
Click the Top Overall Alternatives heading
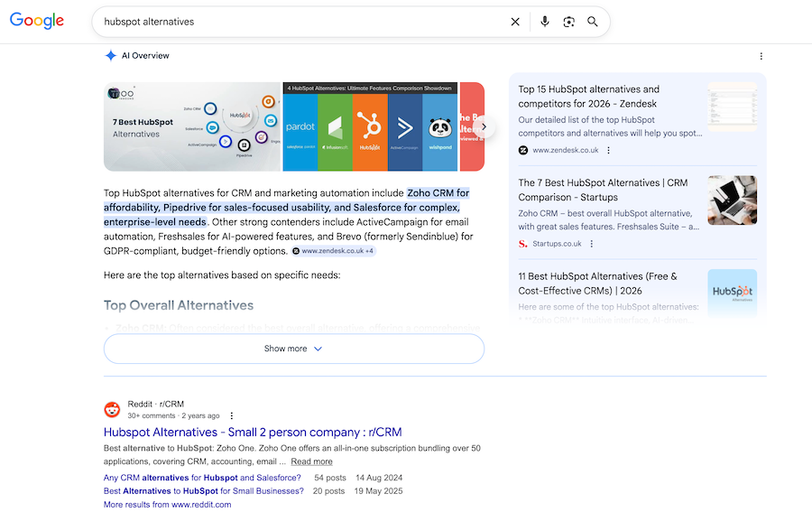tap(179, 305)
